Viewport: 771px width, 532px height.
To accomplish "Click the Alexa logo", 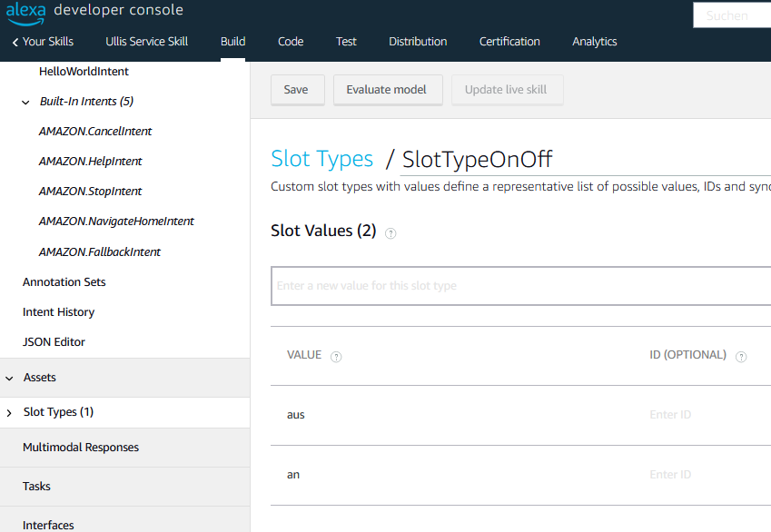I will tap(25, 14).
